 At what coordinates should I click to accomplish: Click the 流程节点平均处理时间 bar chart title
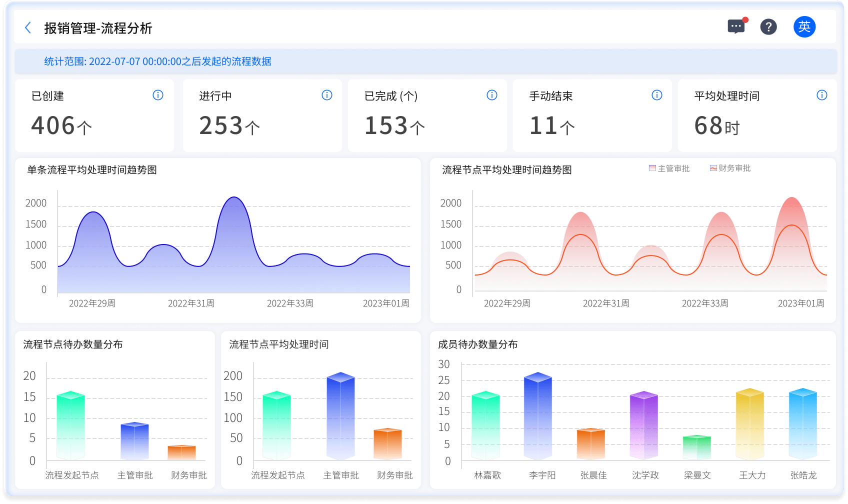(279, 344)
